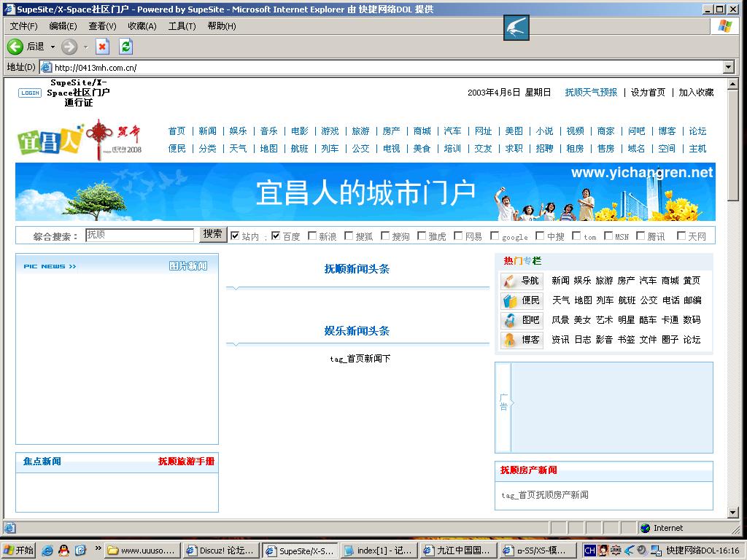747x560 pixels.
Task: Open the 收藏(A) menu
Action: pos(142,26)
